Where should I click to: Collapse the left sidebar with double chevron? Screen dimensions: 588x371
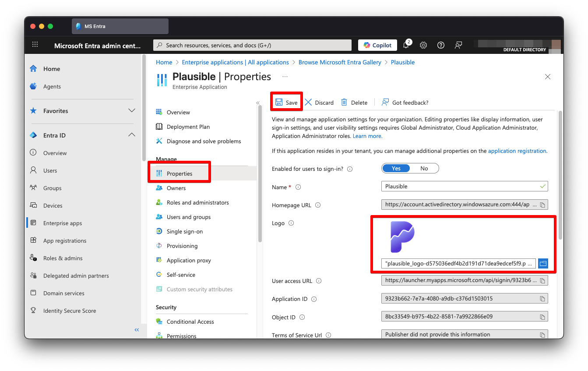[x=137, y=330]
